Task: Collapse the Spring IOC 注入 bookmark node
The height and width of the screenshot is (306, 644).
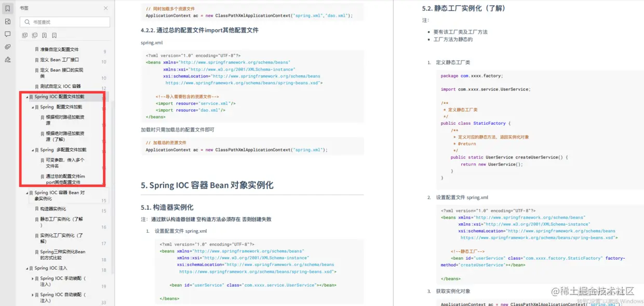Action: pyautogui.click(x=27, y=269)
